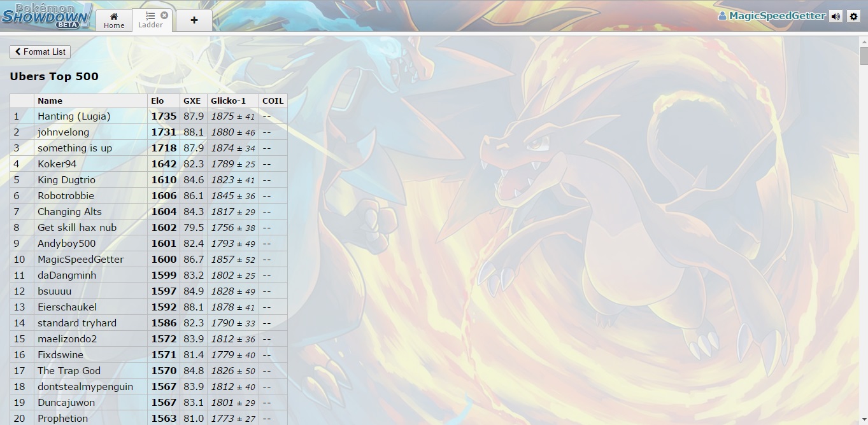Click Elo value 1572
This screenshot has width=868, height=425.
click(x=164, y=339)
